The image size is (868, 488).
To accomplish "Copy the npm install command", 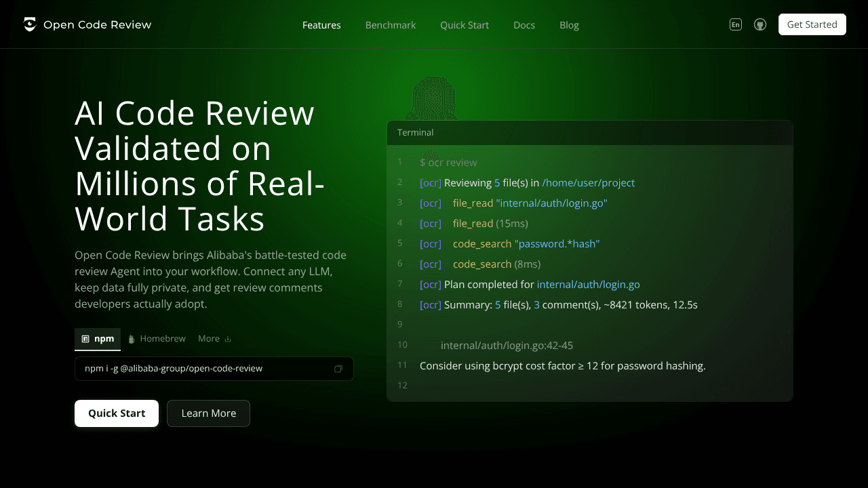I will coord(338,369).
